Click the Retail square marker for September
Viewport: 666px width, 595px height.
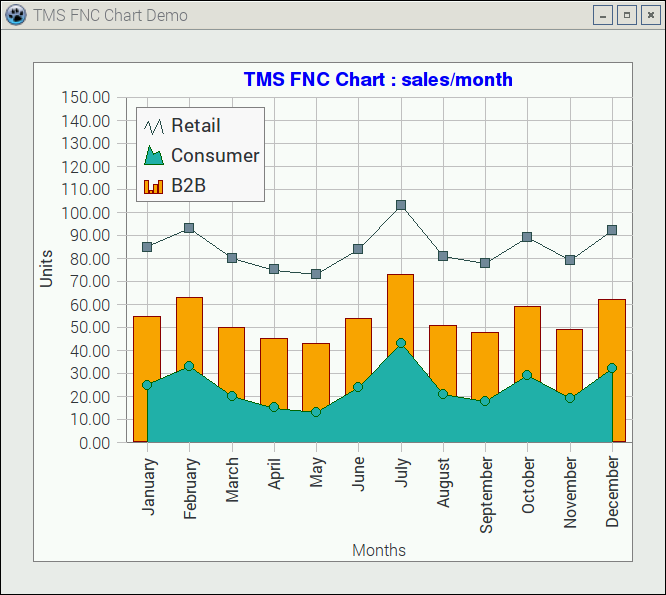pos(485,263)
